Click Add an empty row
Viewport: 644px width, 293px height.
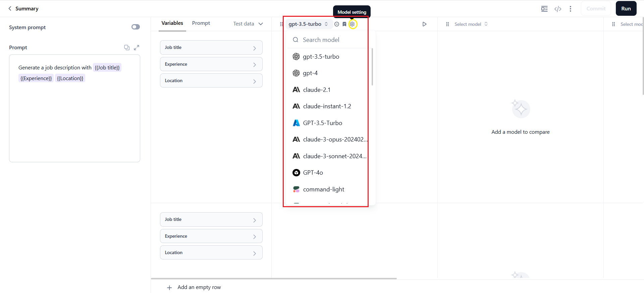(x=199, y=287)
